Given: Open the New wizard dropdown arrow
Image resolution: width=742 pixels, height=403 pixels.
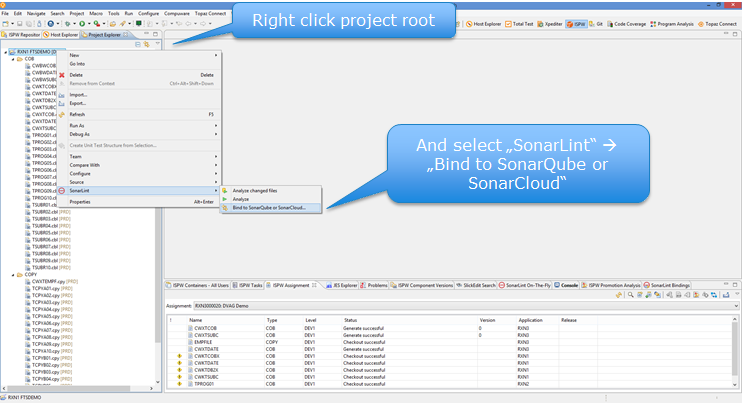Looking at the screenshot, I should 12,24.
